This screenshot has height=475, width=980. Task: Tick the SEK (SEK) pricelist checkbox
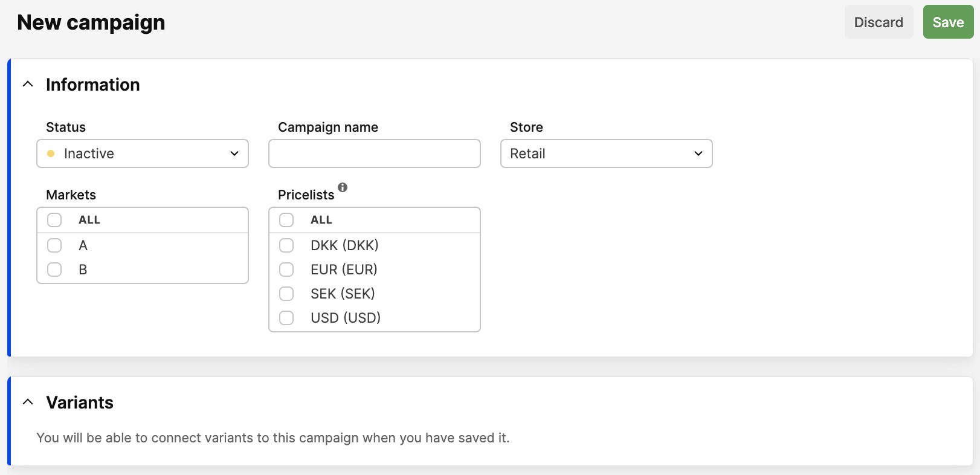[286, 294]
